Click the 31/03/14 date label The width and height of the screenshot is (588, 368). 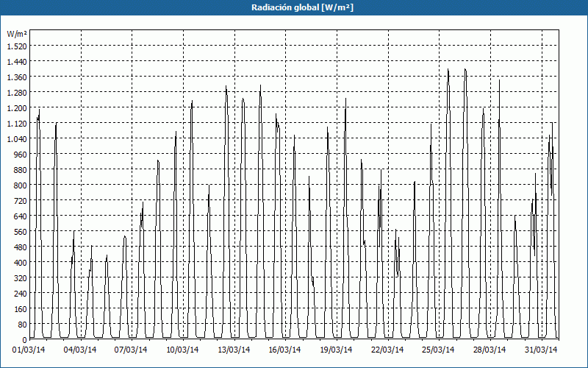point(541,350)
